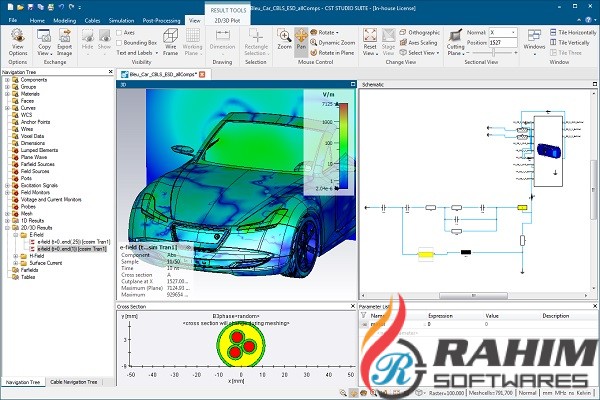Click the Schematic horizontal scrollbar
The image size is (600, 400).
[x=473, y=296]
